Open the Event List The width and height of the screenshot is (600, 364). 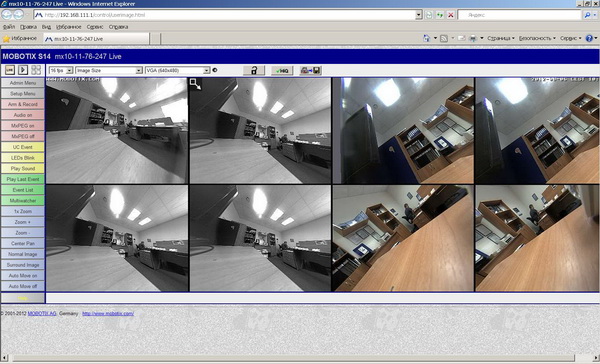click(23, 190)
